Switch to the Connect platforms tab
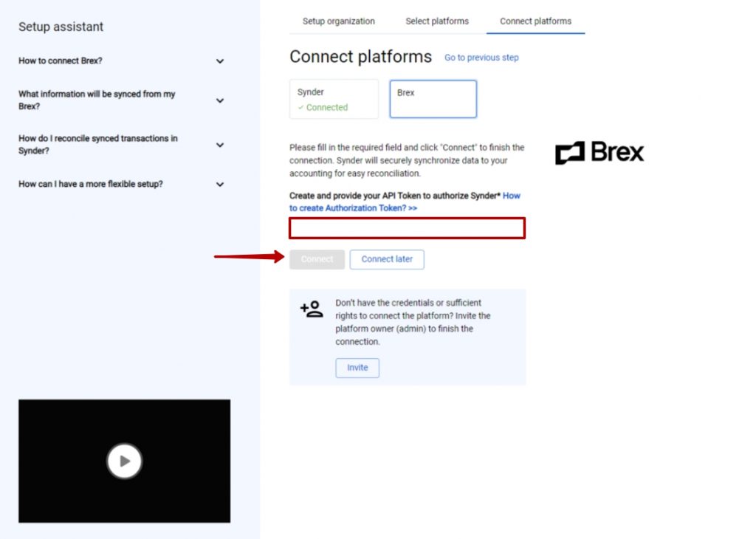The image size is (756, 539). coord(535,21)
